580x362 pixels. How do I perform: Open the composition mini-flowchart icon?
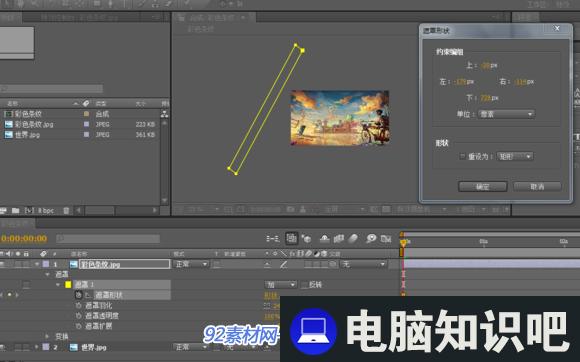tap(273, 239)
